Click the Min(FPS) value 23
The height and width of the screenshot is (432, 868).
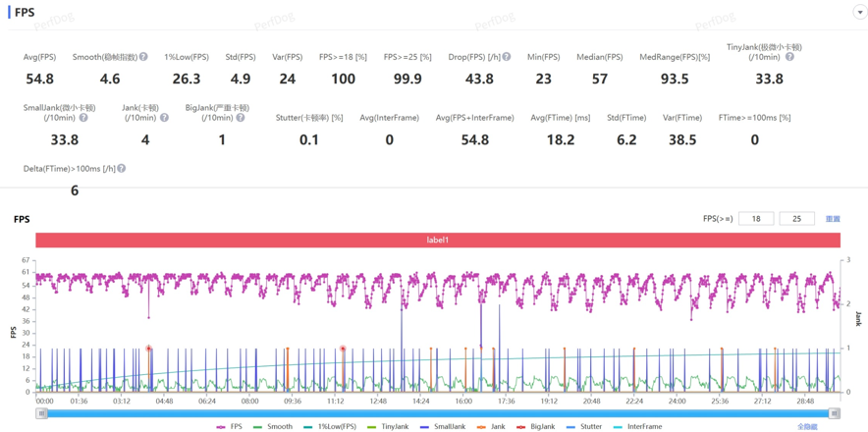pyautogui.click(x=544, y=80)
